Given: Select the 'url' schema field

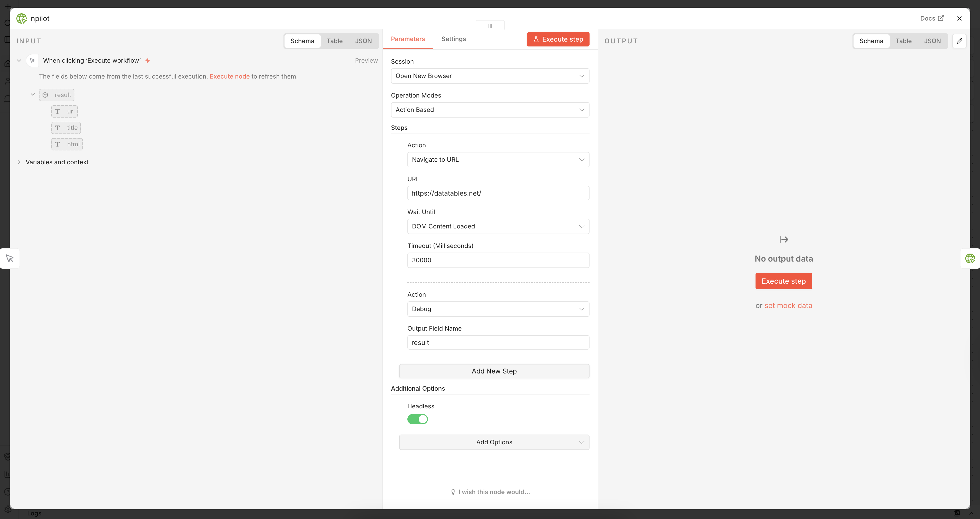Looking at the screenshot, I should pyautogui.click(x=65, y=111).
